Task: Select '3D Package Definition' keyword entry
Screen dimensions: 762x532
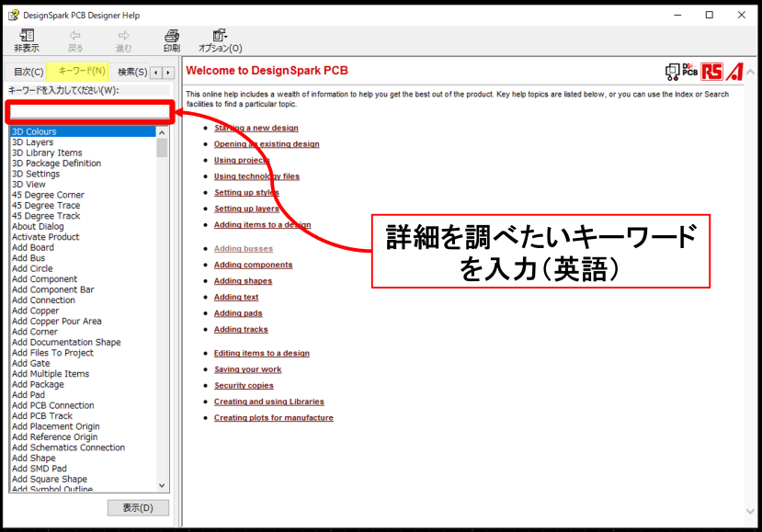Action: 56,164
